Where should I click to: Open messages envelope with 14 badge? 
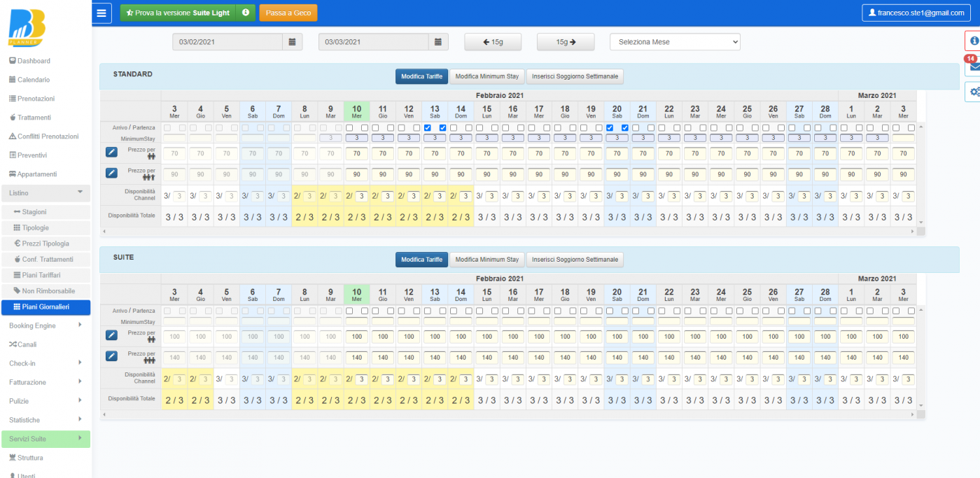click(x=973, y=66)
